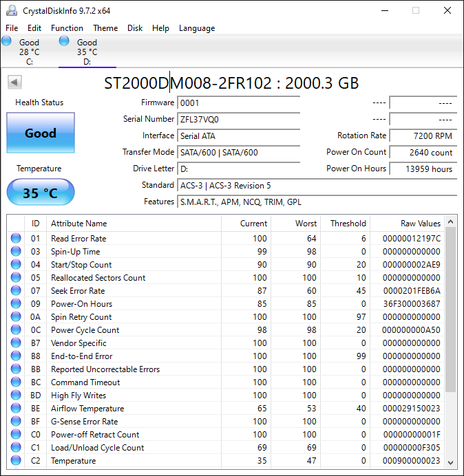Click the Attribute Name column header
Viewport: 464px width, 476px height.
[134, 224]
